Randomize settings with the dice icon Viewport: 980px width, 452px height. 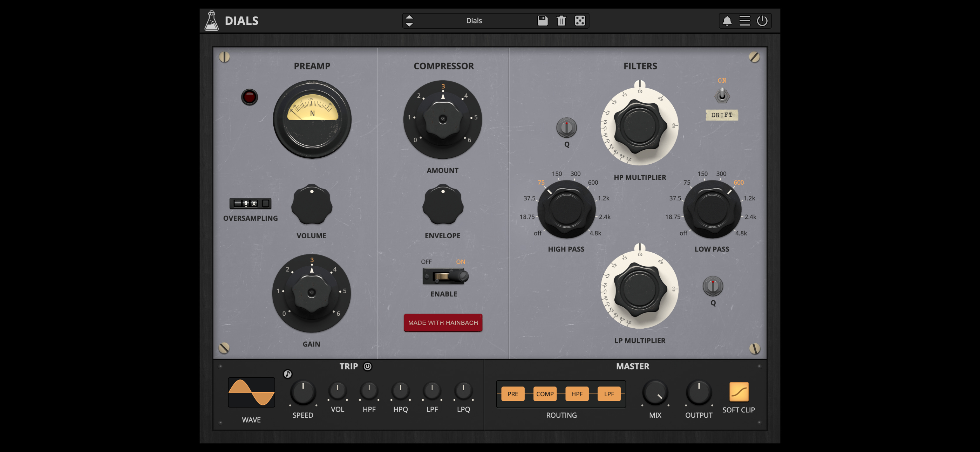[580, 21]
